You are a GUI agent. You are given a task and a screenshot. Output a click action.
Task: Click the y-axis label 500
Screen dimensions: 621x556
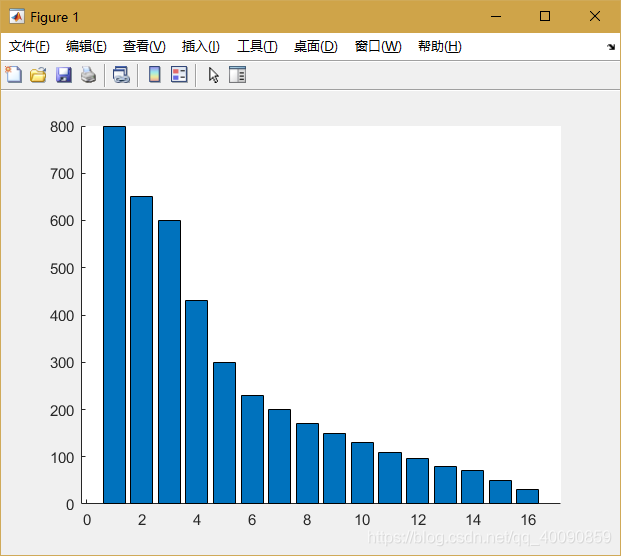(x=62, y=269)
